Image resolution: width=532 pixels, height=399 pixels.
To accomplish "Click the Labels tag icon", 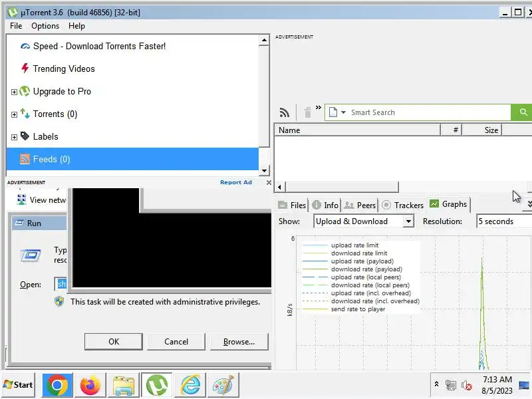I will tap(25, 136).
